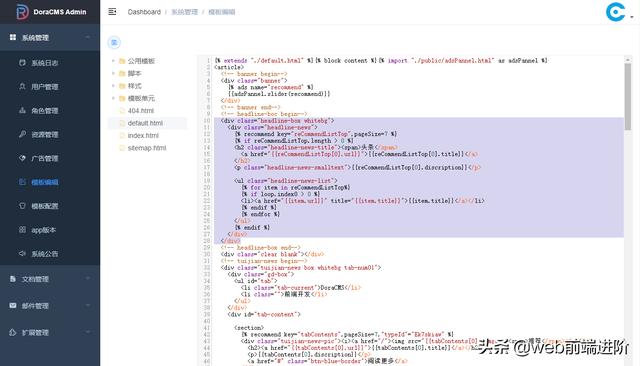Screen dimensions: 640x366
Task: Click the div class="clear blank" line
Action: point(272,254)
